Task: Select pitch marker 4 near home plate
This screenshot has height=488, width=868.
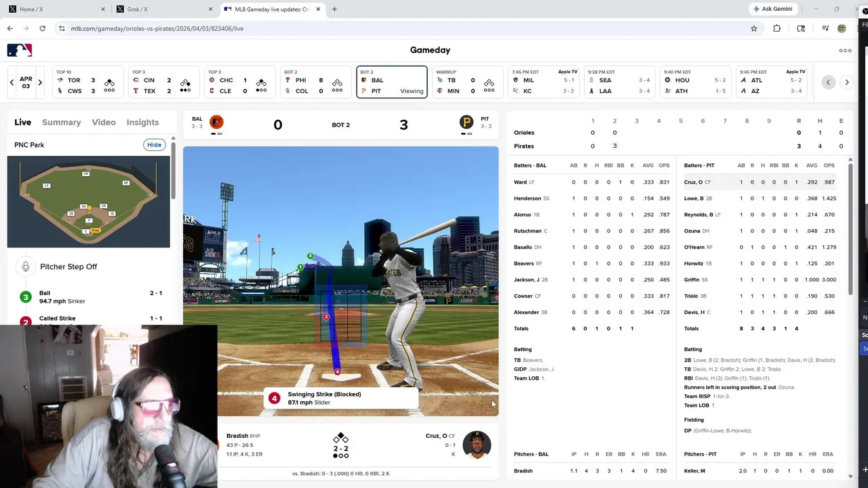Action: 337,371
